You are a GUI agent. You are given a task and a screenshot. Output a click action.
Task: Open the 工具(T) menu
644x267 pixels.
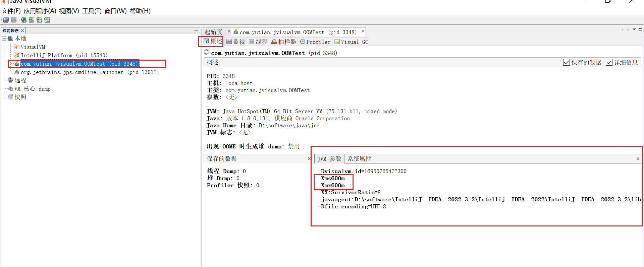pos(92,11)
